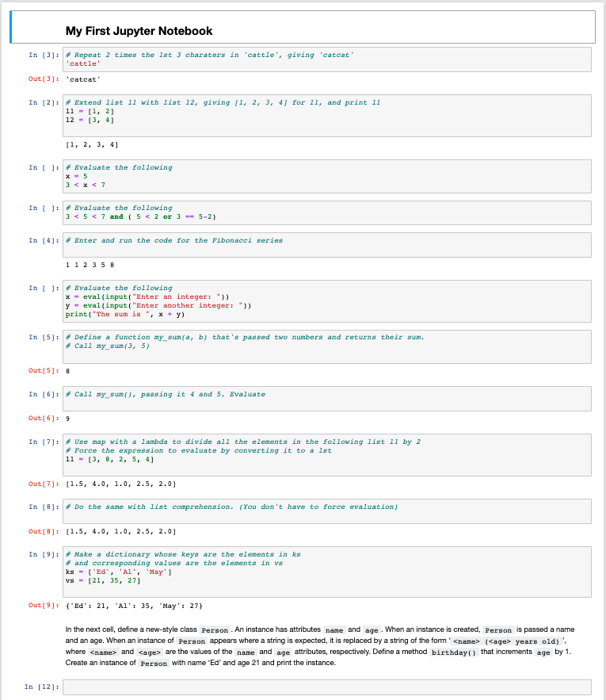Click the 'Out[6]:' prompt label
This screenshot has height=700, width=606.
(44, 418)
